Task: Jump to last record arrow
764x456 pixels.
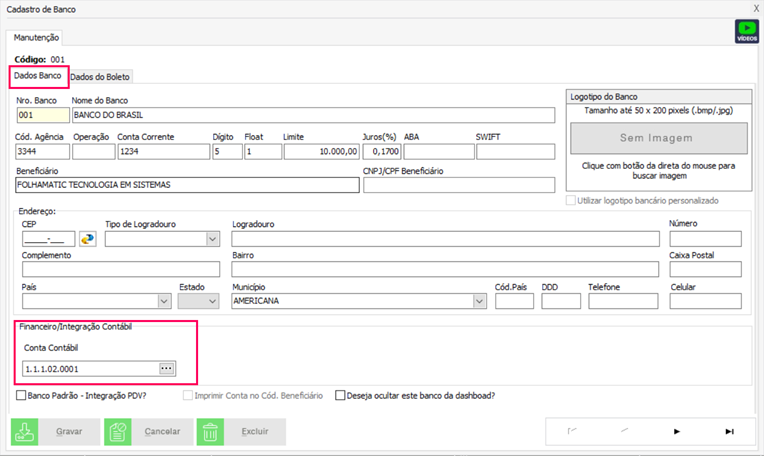Action: click(x=729, y=432)
